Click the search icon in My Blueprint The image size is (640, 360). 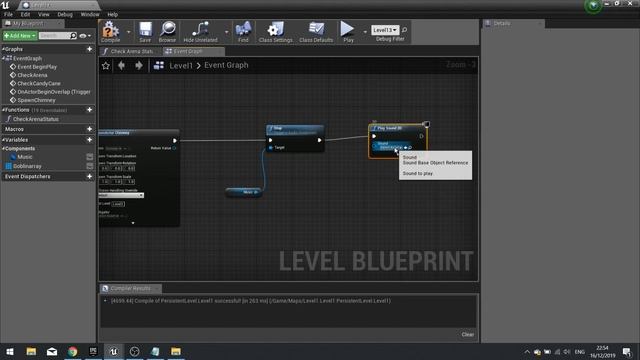click(73, 36)
